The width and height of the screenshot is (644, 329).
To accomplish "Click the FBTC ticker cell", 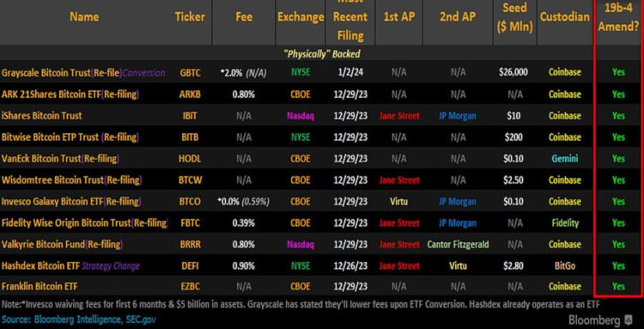I will click(190, 223).
